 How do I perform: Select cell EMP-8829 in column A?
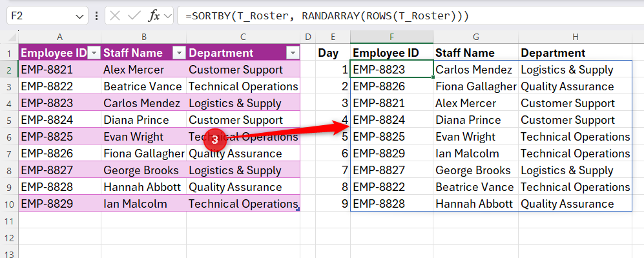(x=59, y=204)
